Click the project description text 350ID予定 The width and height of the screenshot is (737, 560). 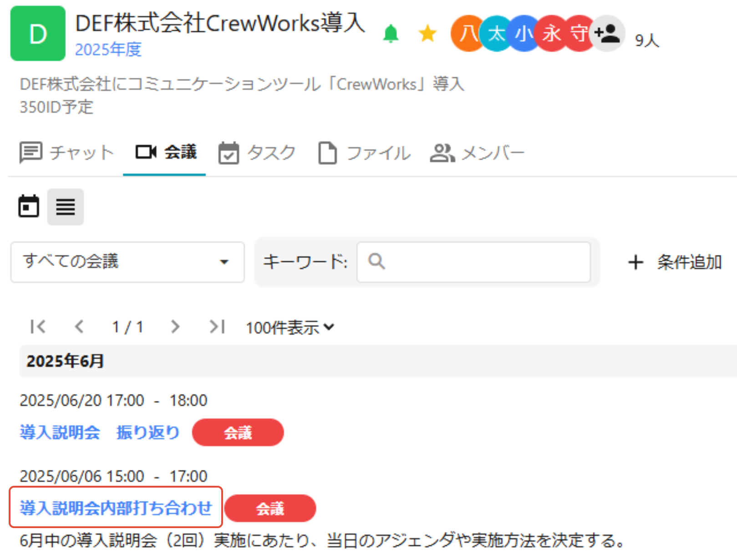click(56, 107)
